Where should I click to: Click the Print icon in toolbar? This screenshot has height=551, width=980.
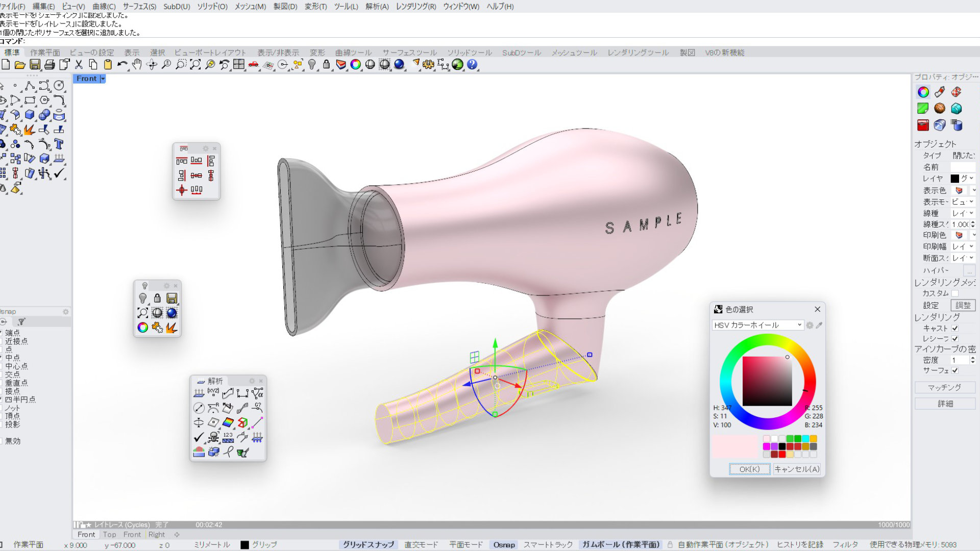(x=50, y=65)
